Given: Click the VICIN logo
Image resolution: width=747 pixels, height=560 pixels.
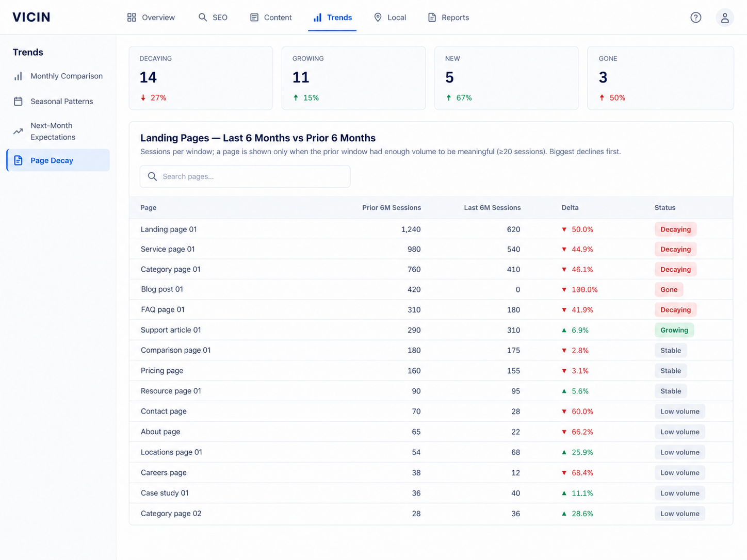Looking at the screenshot, I should (31, 17).
